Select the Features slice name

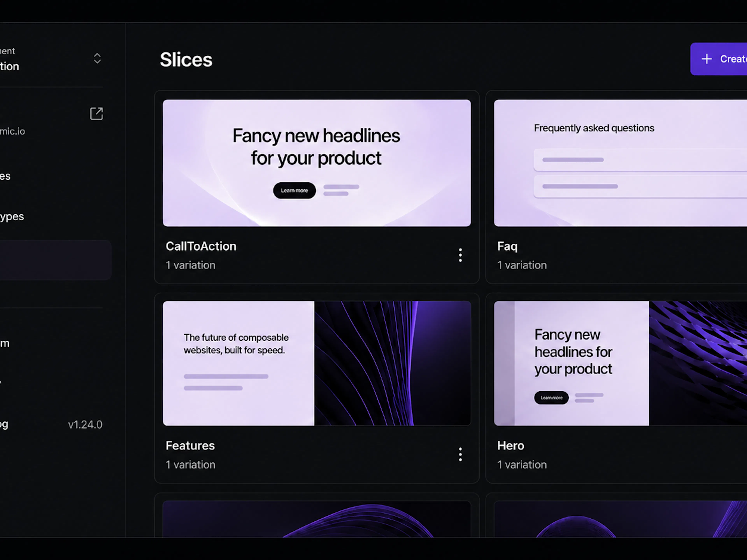tap(190, 446)
